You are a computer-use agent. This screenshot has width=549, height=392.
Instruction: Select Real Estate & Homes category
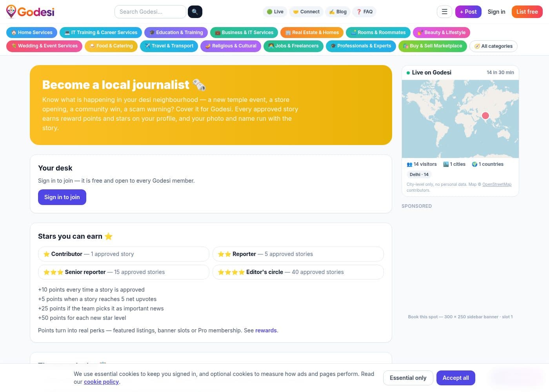pos(312,33)
